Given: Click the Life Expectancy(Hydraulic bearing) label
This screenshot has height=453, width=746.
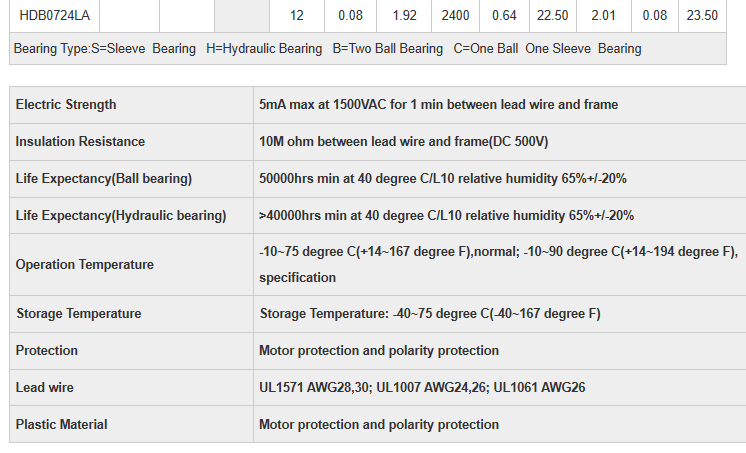Looking at the screenshot, I should 120,215.
